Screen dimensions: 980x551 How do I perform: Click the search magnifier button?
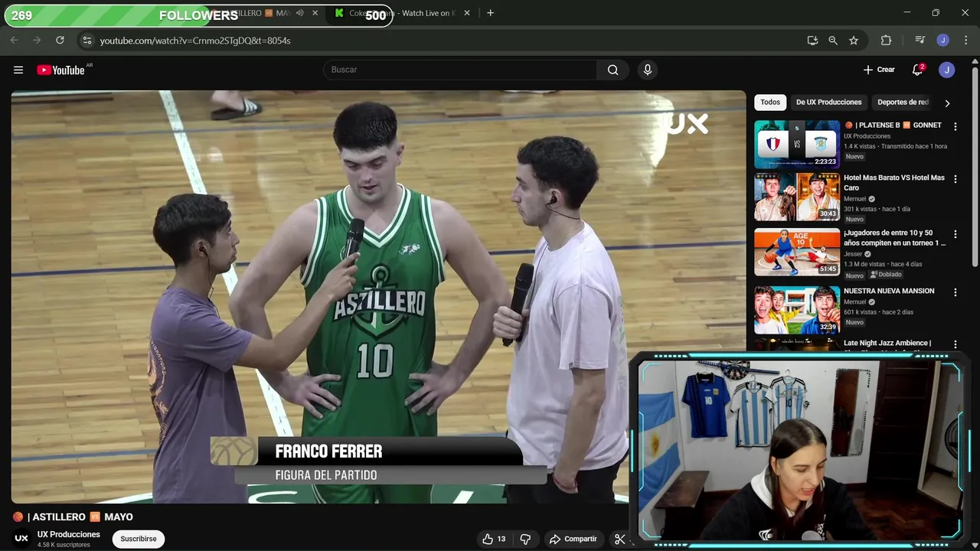[x=612, y=70]
